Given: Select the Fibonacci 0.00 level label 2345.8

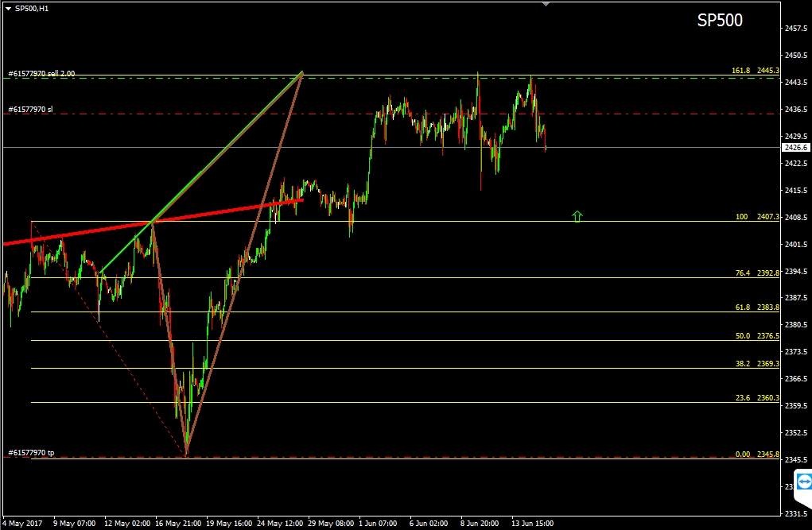Looking at the screenshot, I should pos(757,455).
